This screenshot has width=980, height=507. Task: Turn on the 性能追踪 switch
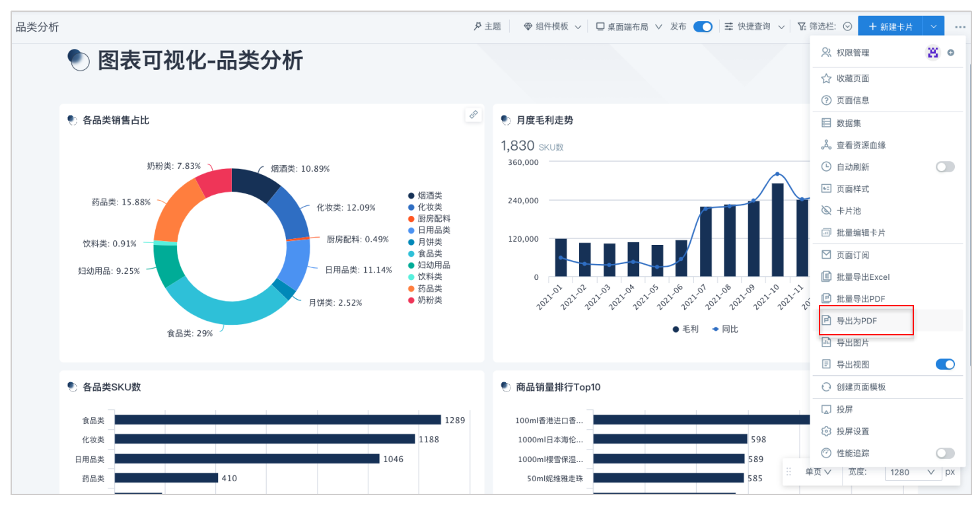945,453
